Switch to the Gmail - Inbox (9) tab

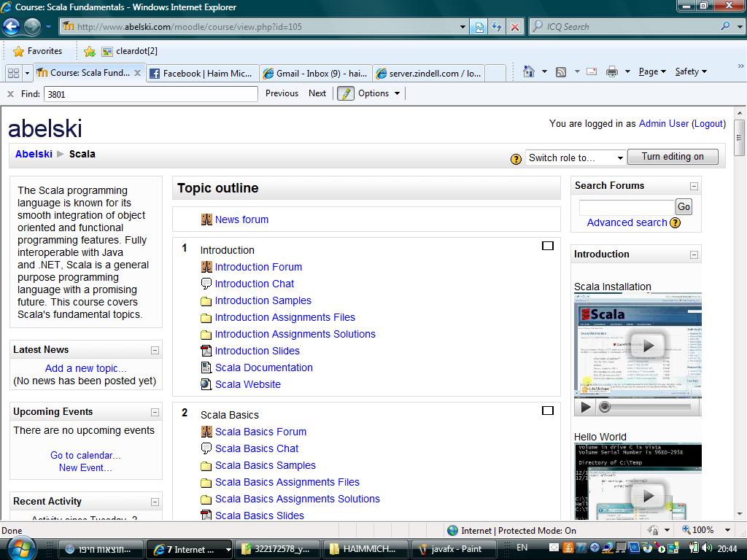click(x=317, y=74)
